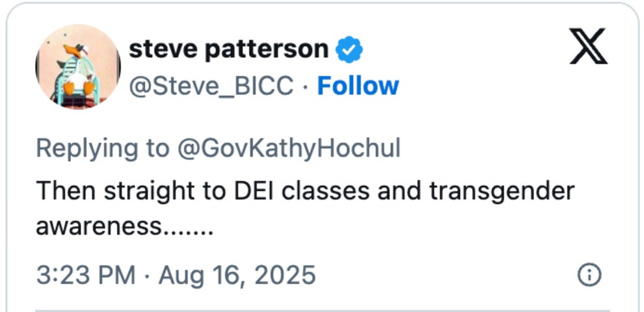Click the "Replying to" label
Screen dimensions: 644x312
(101, 148)
